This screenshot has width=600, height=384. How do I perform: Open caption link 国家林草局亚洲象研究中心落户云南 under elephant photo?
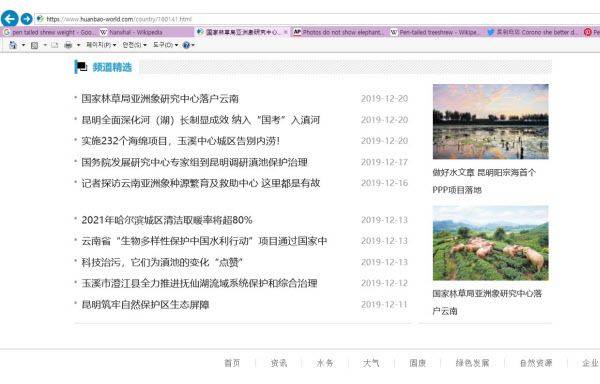(x=487, y=302)
